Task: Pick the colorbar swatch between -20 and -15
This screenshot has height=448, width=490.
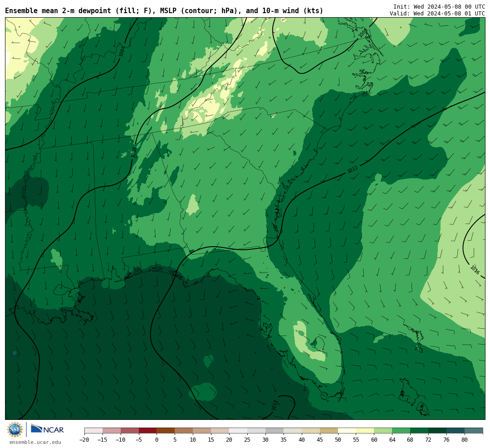Action: pyautogui.click(x=93, y=431)
